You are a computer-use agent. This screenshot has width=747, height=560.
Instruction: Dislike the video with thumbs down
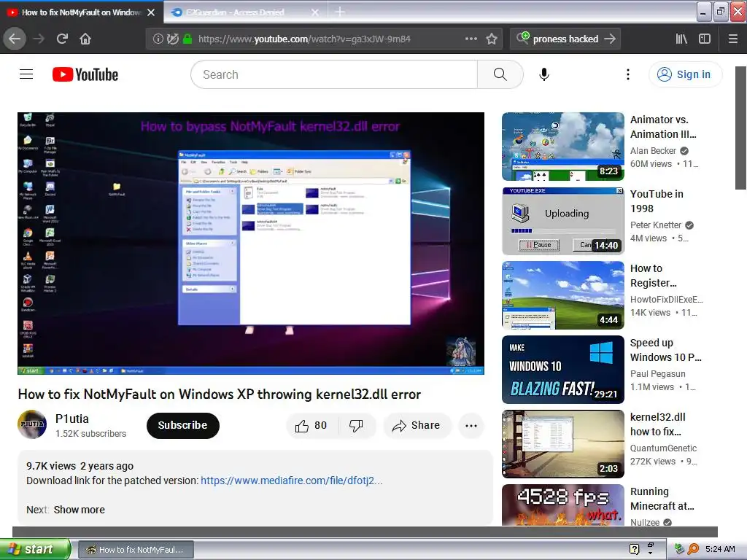[356, 426]
